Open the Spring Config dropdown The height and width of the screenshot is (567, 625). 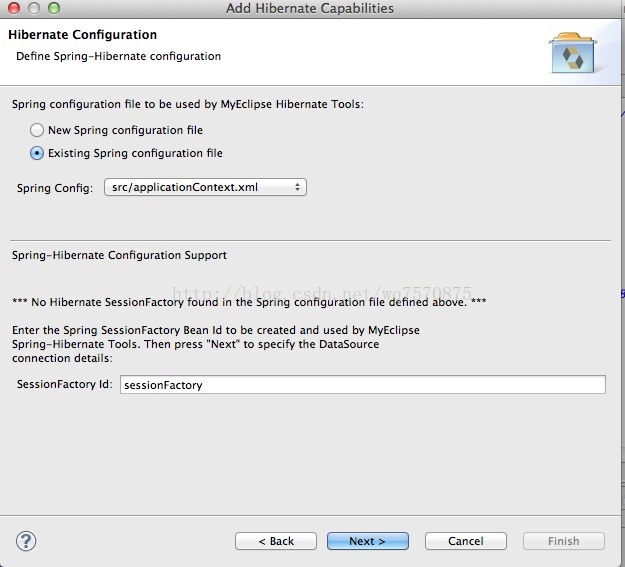tap(205, 187)
